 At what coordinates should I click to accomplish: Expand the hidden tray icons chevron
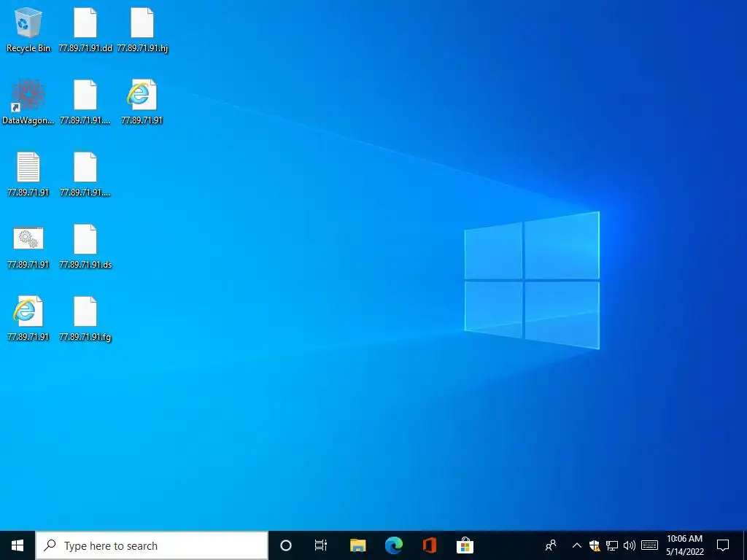(576, 545)
